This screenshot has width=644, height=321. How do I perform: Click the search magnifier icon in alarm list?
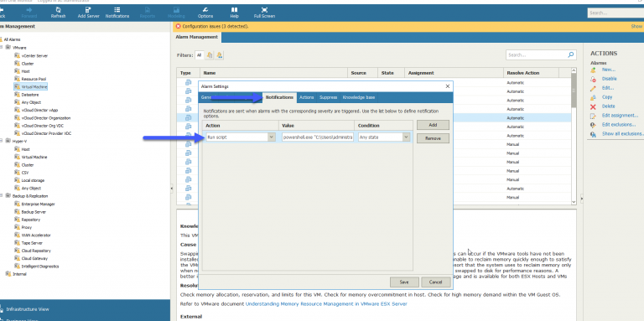click(x=570, y=54)
